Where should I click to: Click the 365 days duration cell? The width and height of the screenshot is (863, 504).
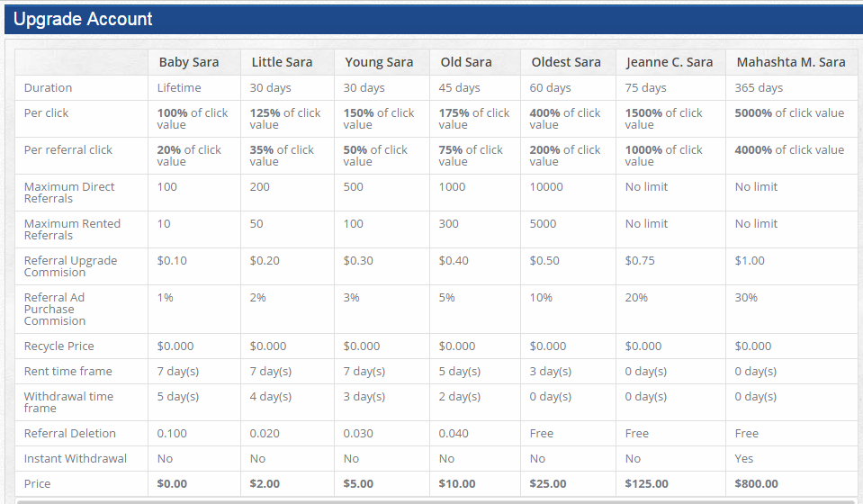[x=759, y=88]
